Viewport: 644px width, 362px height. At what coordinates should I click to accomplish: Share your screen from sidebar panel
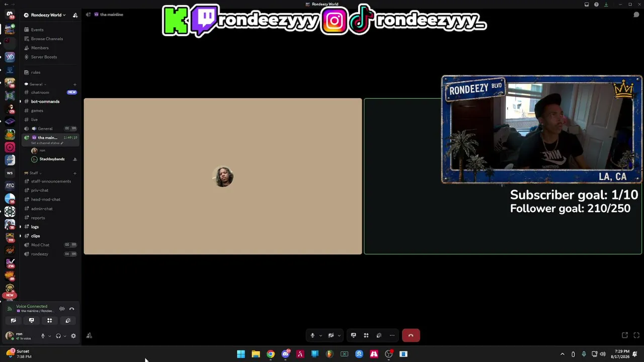point(31,320)
